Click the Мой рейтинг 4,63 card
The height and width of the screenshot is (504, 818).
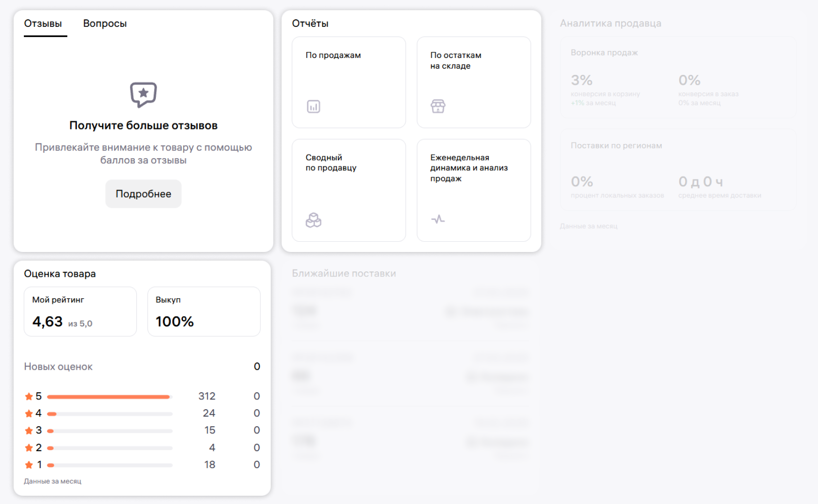pos(80,311)
